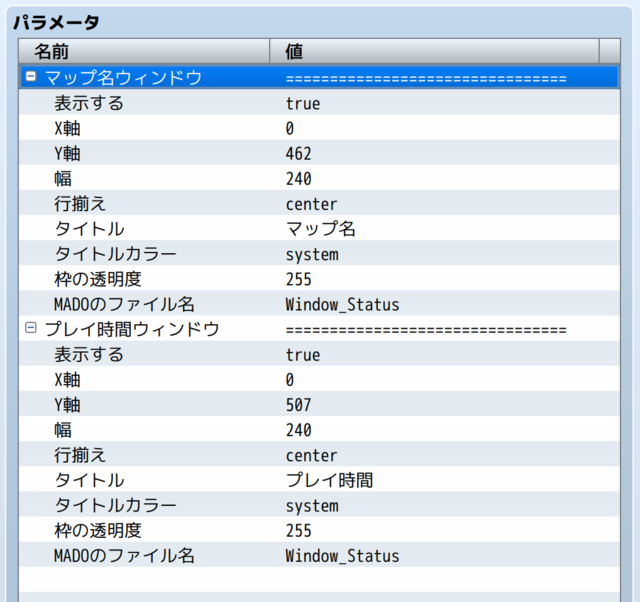The image size is (640, 602).
Task: Select 枠の透明度 value 255 under マップ名ウィンドウ
Action: point(298,280)
